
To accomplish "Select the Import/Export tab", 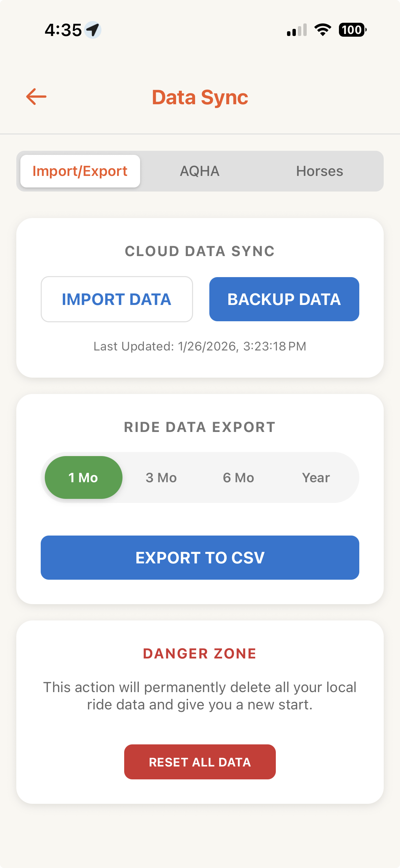I will pyautogui.click(x=80, y=171).
